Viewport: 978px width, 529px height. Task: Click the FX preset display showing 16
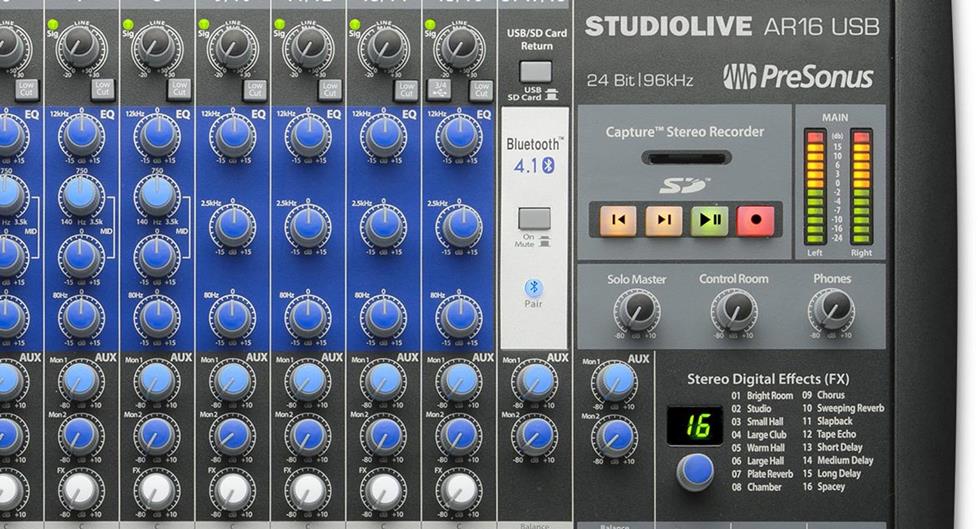(695, 425)
